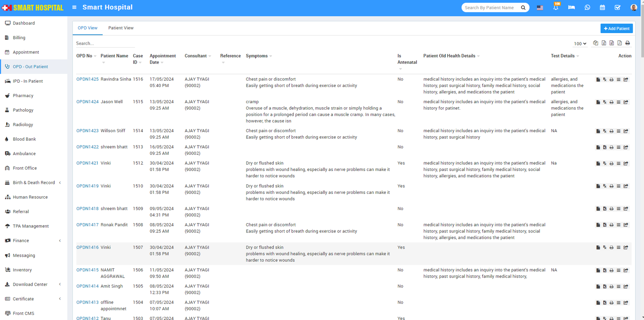Click move-to-IPD arrow icon for Jason Well
The image size is (644, 320).
point(626,102)
